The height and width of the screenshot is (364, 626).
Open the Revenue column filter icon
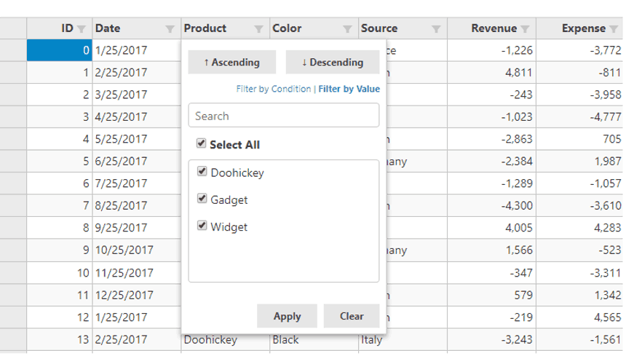click(525, 28)
